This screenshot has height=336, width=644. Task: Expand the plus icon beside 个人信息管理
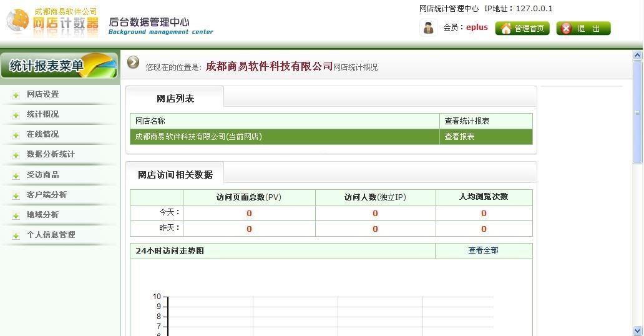coord(16,235)
